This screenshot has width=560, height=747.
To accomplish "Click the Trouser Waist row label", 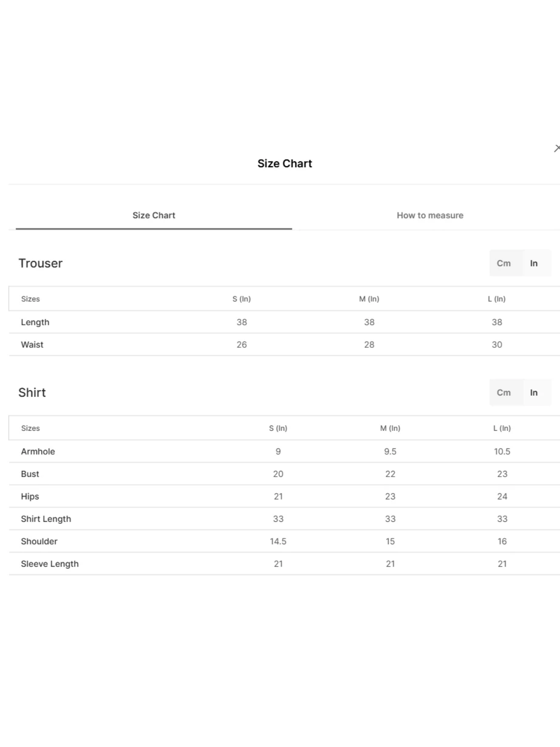I will [32, 345].
